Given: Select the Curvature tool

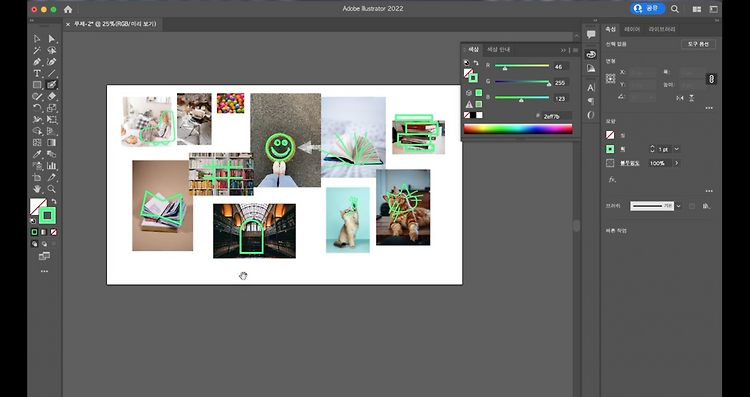Looking at the screenshot, I should pyautogui.click(x=52, y=62).
